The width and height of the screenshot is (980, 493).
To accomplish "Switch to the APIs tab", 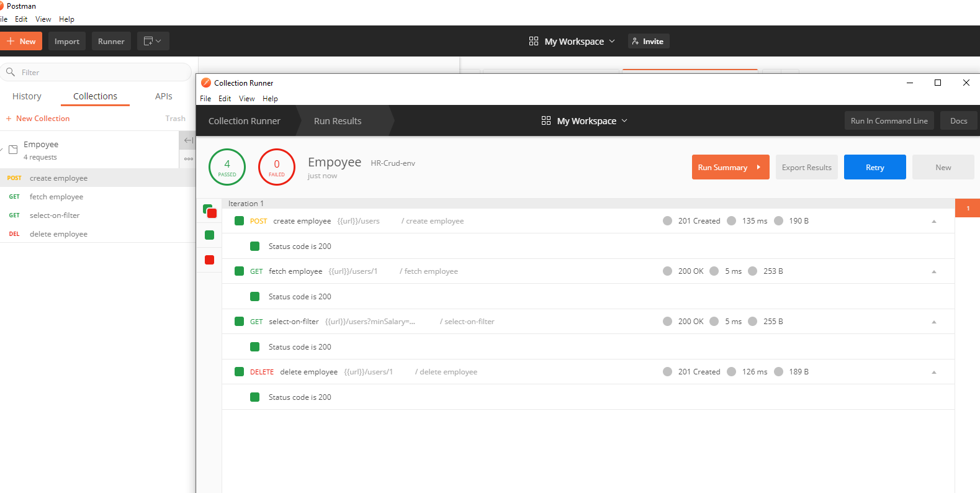I will [164, 96].
